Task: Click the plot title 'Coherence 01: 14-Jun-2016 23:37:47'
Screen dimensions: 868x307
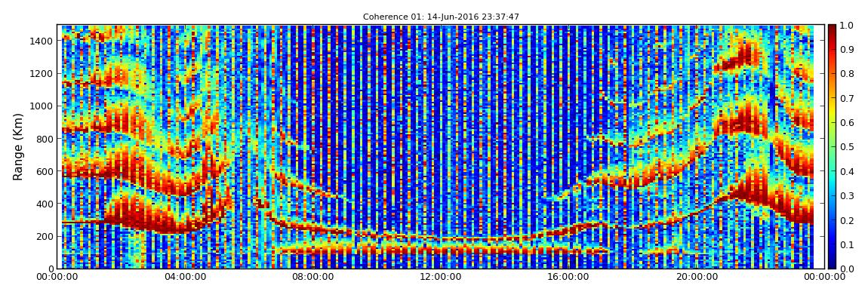Action: click(x=441, y=17)
